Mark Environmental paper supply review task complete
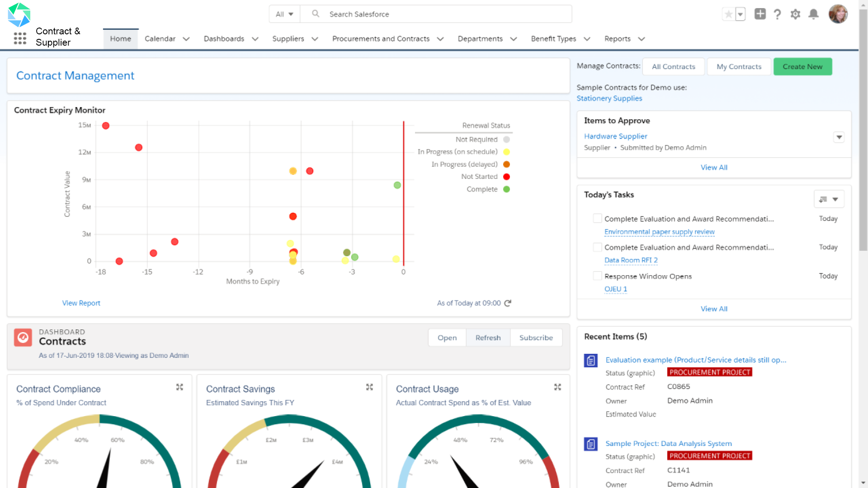The width and height of the screenshot is (868, 488). pos(597,218)
